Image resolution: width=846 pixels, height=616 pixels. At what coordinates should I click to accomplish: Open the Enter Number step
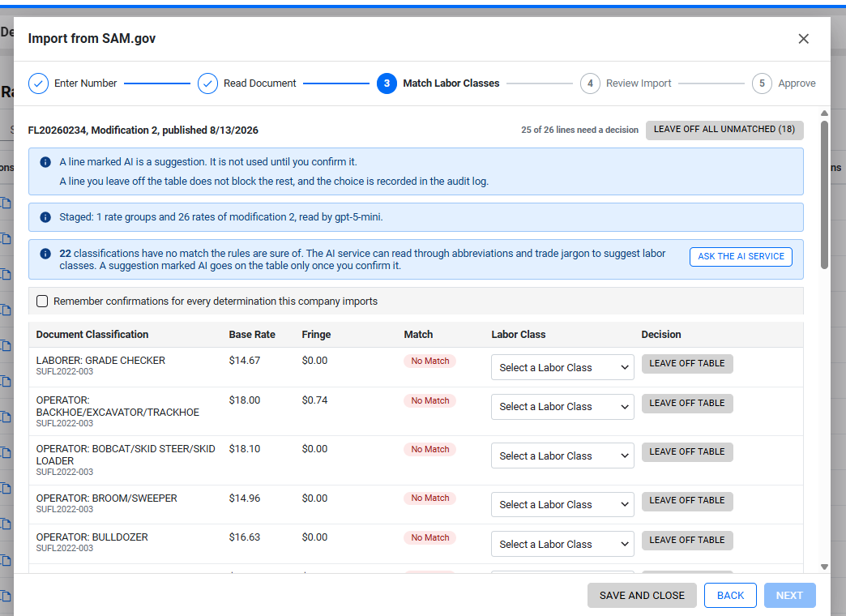click(x=85, y=83)
